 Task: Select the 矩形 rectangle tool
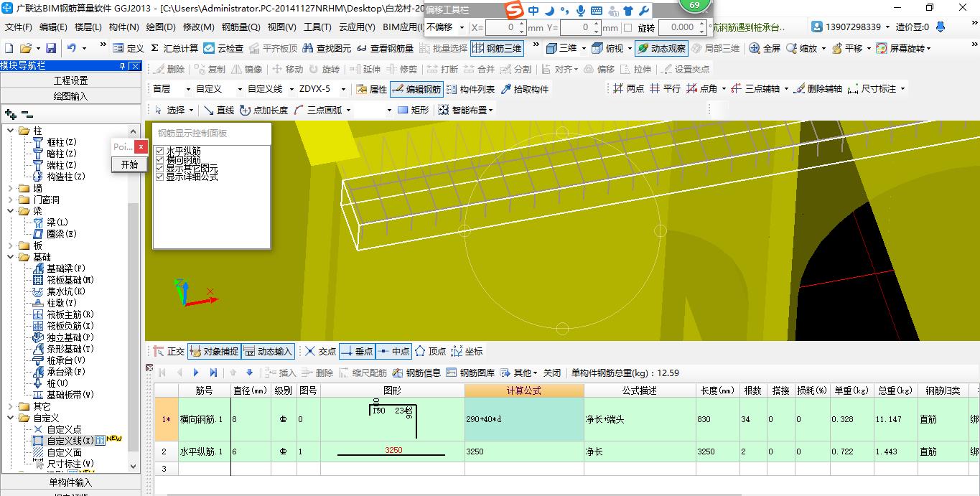413,110
